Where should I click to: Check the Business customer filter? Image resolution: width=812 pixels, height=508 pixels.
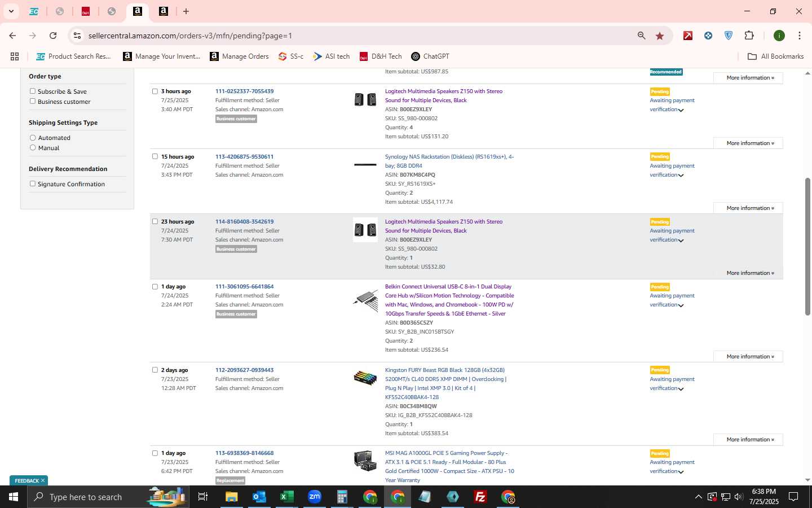pyautogui.click(x=33, y=101)
